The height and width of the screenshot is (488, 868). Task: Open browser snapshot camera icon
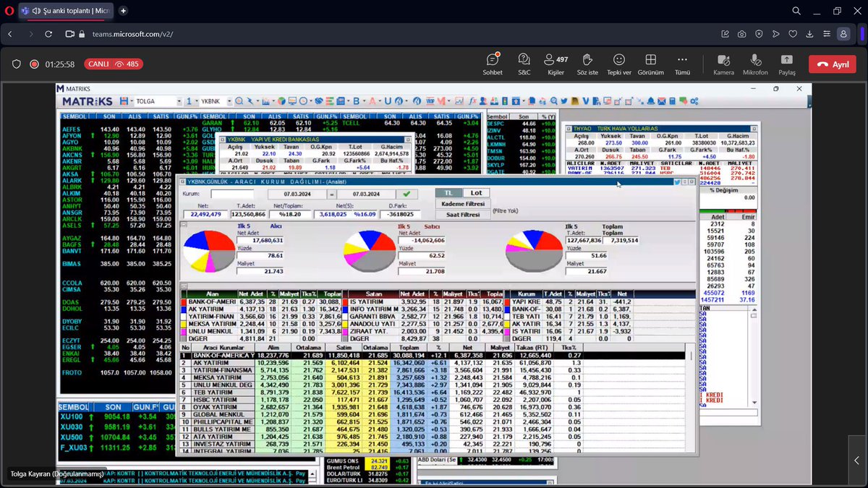click(x=741, y=34)
